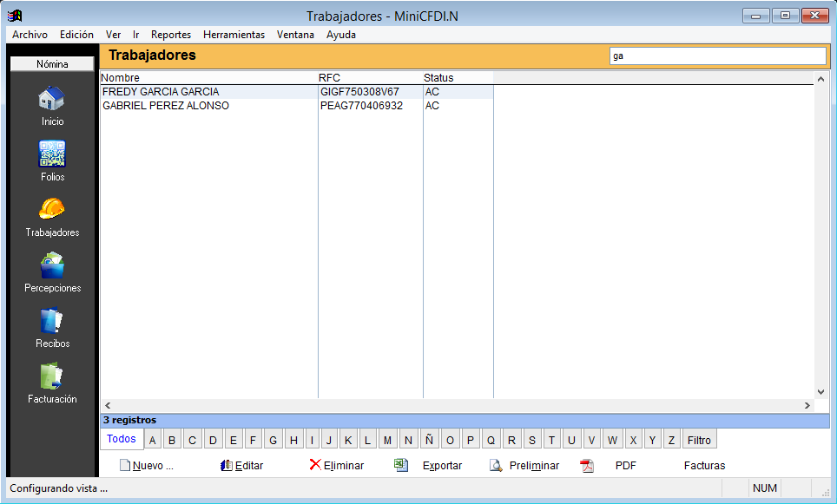This screenshot has height=504, width=837.
Task: Open the Reportes menu
Action: click(x=171, y=35)
